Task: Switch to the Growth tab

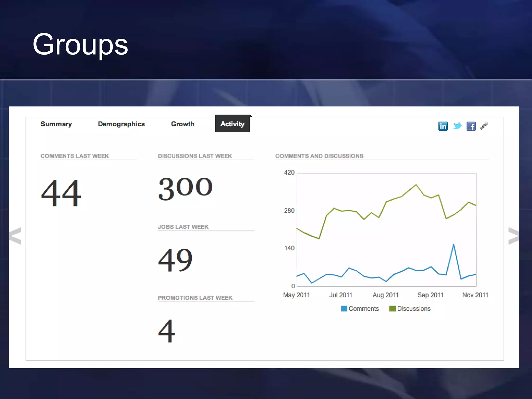Action: click(x=183, y=124)
